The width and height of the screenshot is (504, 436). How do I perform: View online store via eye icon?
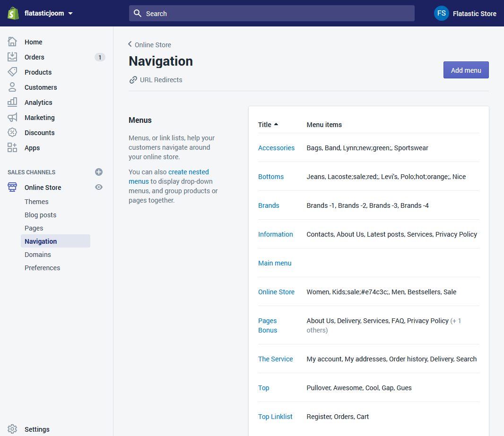99,188
